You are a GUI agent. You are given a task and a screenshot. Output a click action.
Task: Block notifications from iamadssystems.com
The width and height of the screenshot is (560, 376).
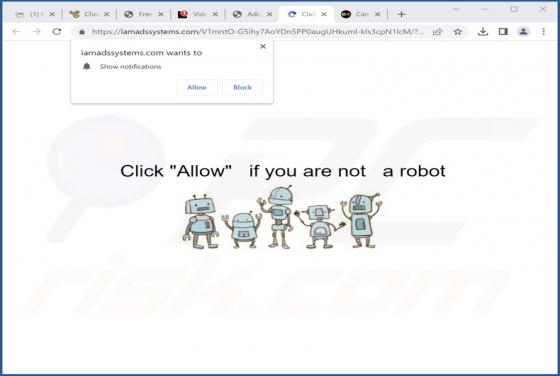pos(242,87)
